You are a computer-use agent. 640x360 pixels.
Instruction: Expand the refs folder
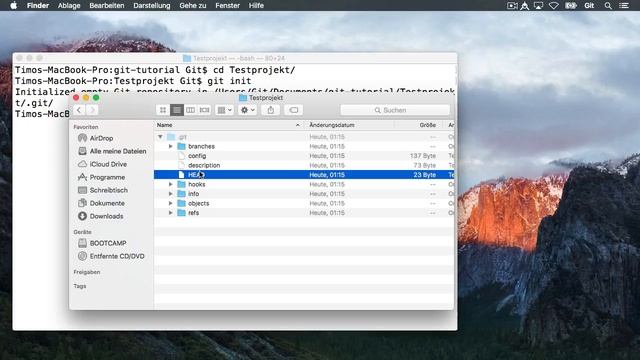pos(171,213)
